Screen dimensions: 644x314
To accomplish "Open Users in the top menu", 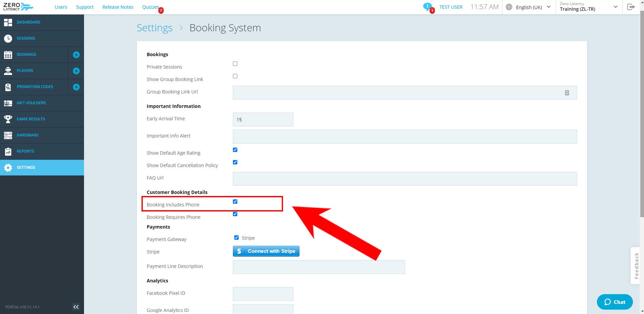I will click(61, 7).
